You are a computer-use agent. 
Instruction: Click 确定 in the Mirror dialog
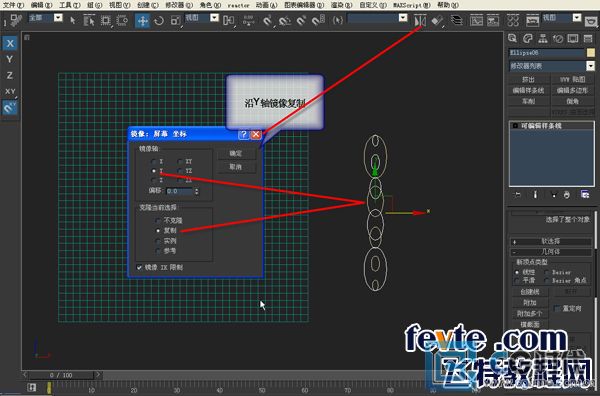236,153
